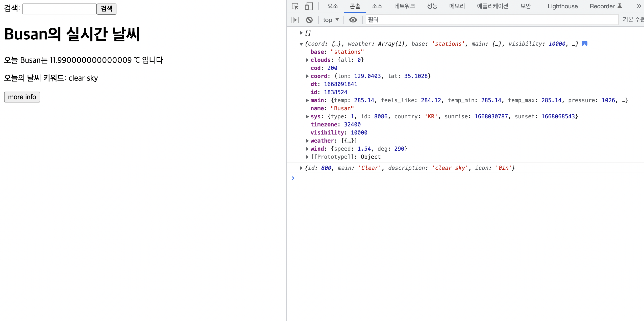Expand the empty array log entry
Screen dimensions: 644x321
301,33
